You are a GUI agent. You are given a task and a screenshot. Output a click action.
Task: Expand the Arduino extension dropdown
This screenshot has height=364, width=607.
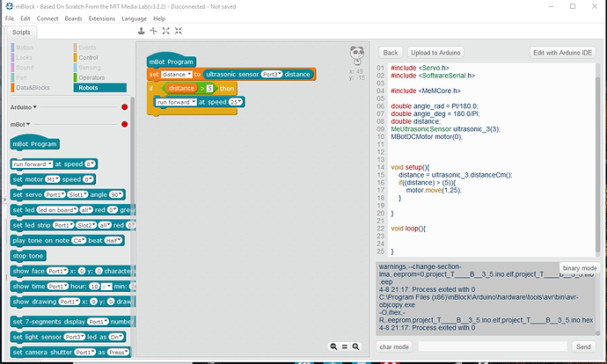(x=23, y=107)
